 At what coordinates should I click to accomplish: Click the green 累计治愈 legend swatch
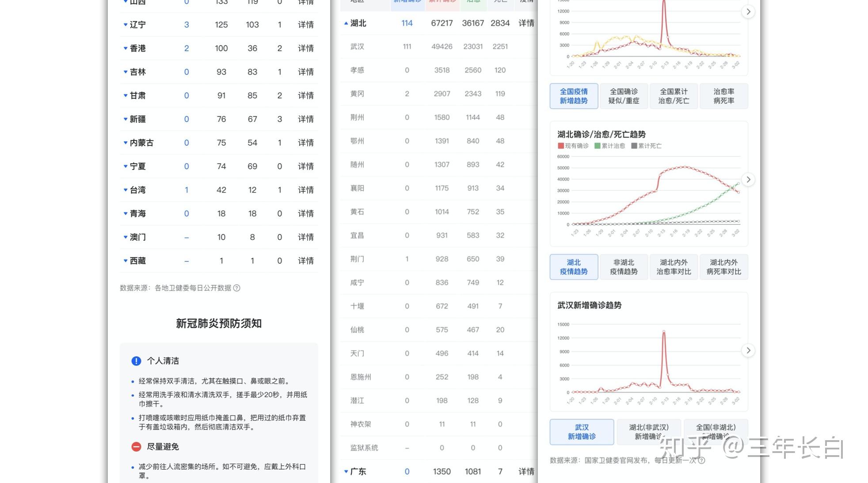[598, 146]
